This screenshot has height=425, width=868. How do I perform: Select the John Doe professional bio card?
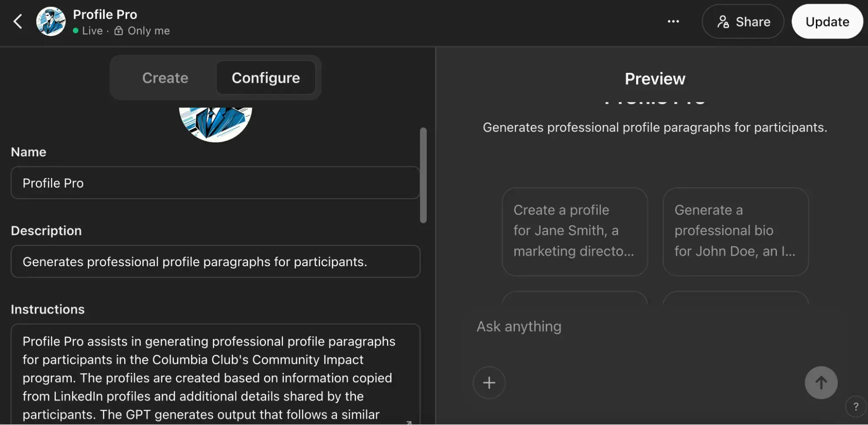pos(736,231)
